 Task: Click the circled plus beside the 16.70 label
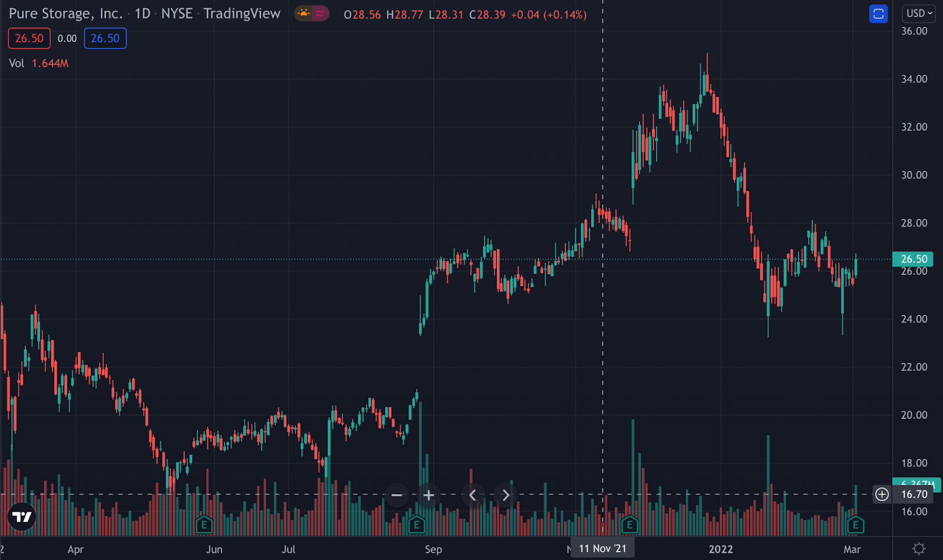pyautogui.click(x=882, y=495)
